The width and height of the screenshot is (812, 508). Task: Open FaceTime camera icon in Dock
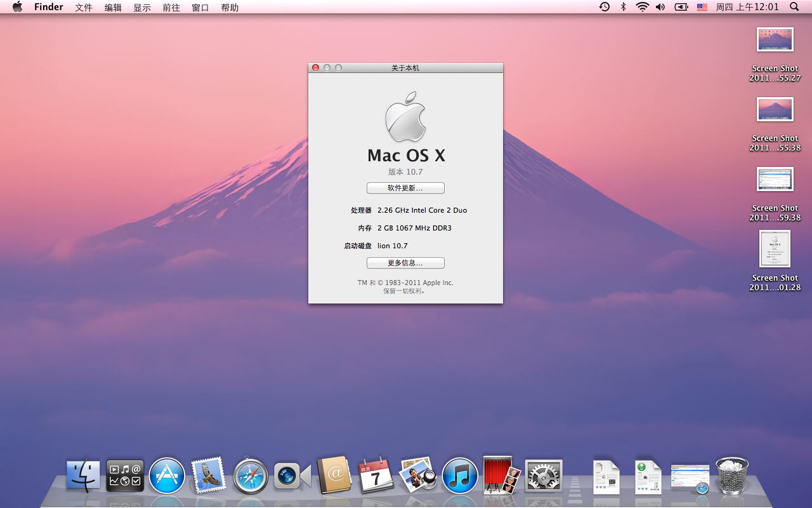click(292, 476)
